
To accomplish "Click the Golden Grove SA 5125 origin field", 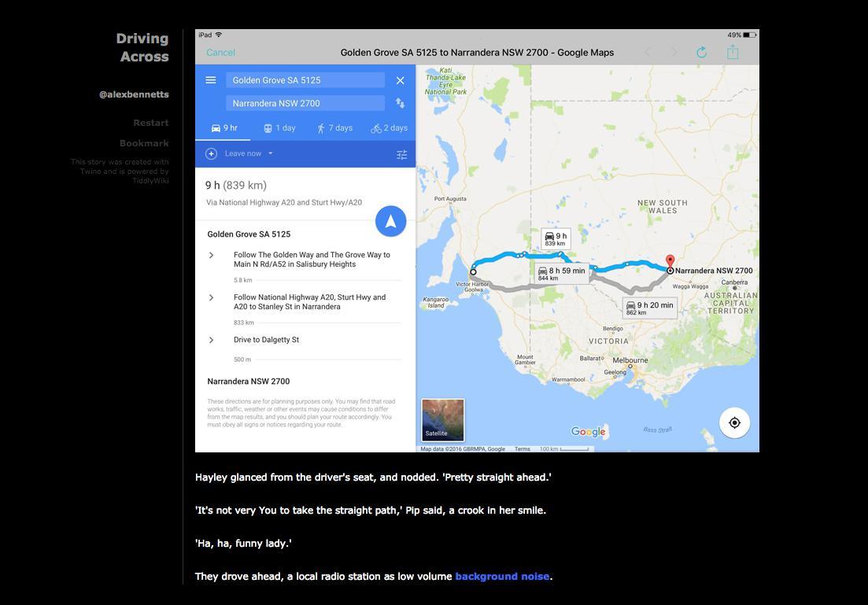I will coord(305,80).
